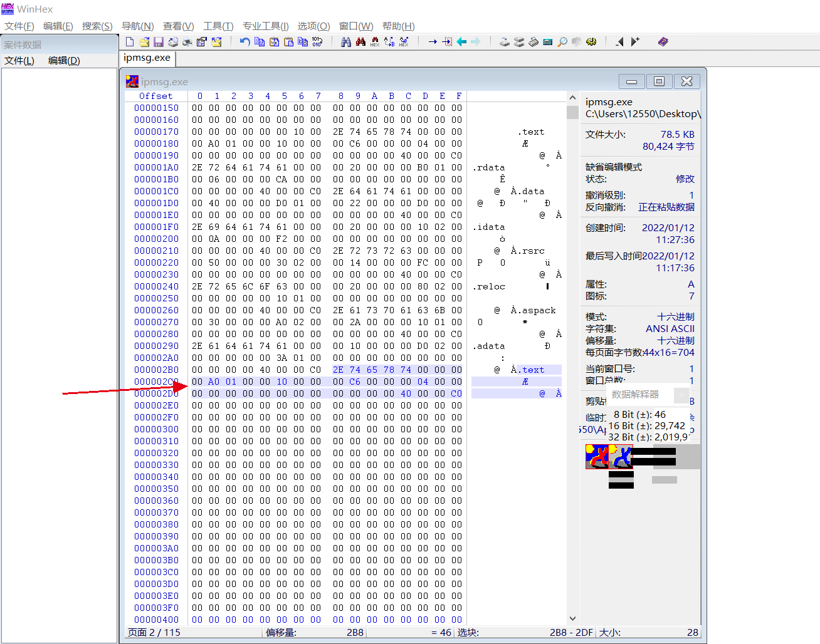Click the Copy block icon
Viewport: 820px width, 644px height.
pyautogui.click(x=260, y=42)
